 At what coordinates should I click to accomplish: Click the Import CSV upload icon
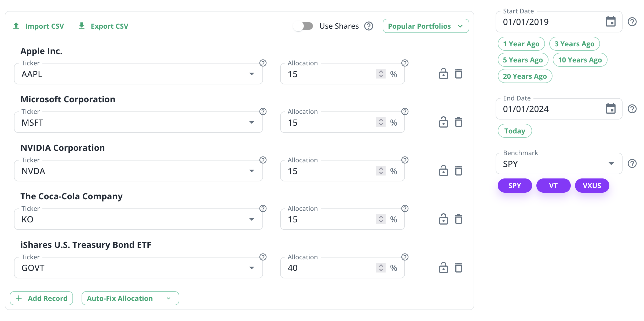(x=16, y=26)
